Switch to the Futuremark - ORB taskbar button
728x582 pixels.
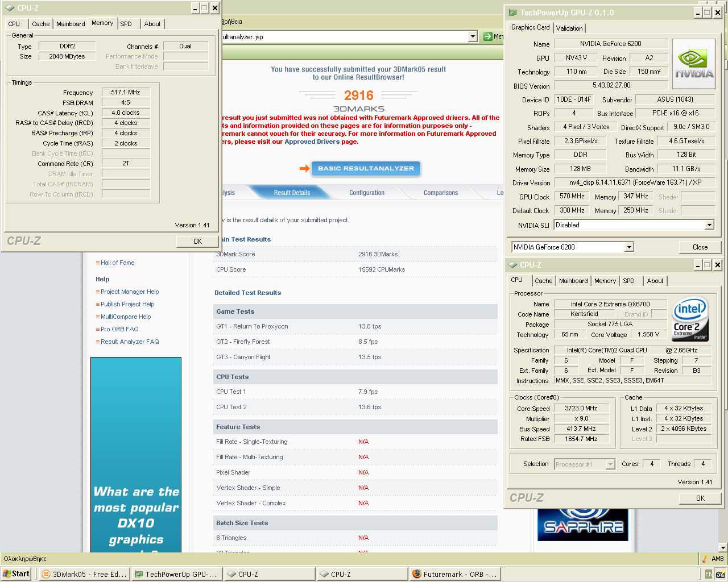coord(454,574)
